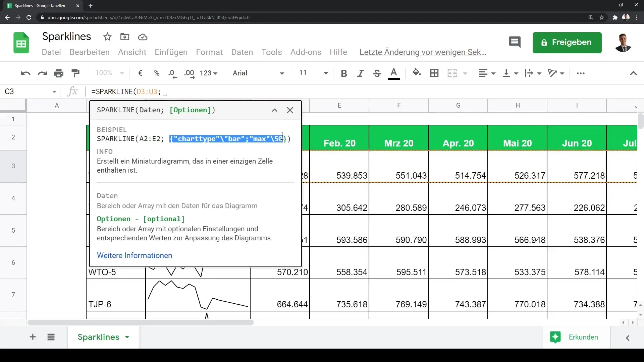Open the Bearbeiten menu
This screenshot has width=644, height=362.
tap(90, 52)
